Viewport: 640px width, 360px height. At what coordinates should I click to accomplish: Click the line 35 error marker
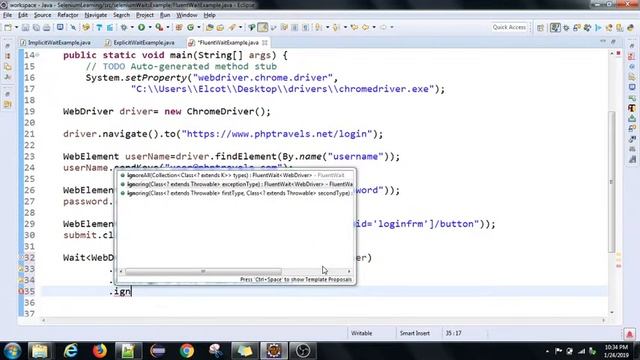tap(21, 291)
